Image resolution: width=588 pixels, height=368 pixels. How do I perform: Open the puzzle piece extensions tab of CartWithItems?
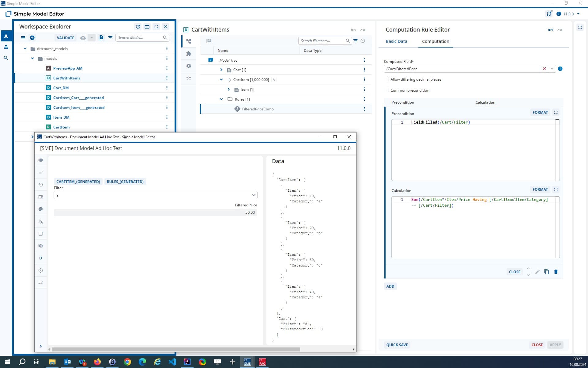point(189,54)
